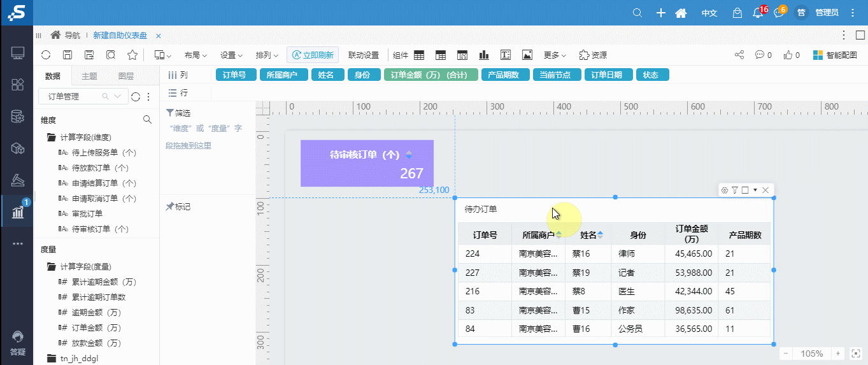The height and width of the screenshot is (365, 868).
Task: Open messages icon with 6 badge
Action: (778, 13)
